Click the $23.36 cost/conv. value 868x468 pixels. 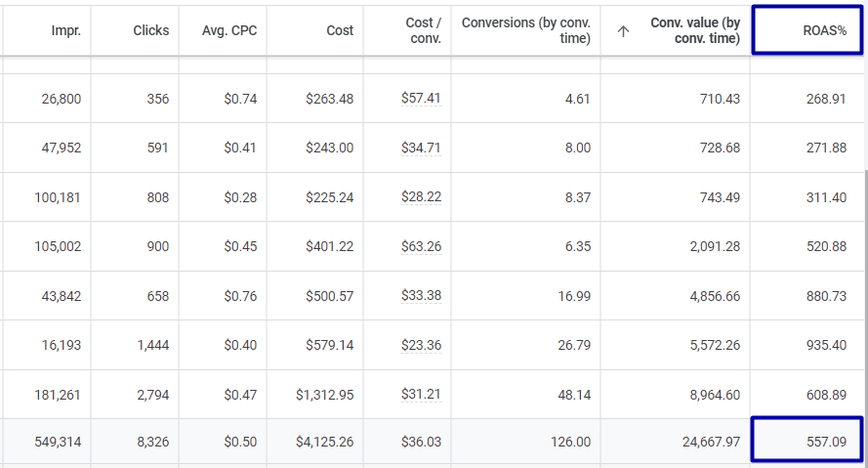pyautogui.click(x=421, y=345)
